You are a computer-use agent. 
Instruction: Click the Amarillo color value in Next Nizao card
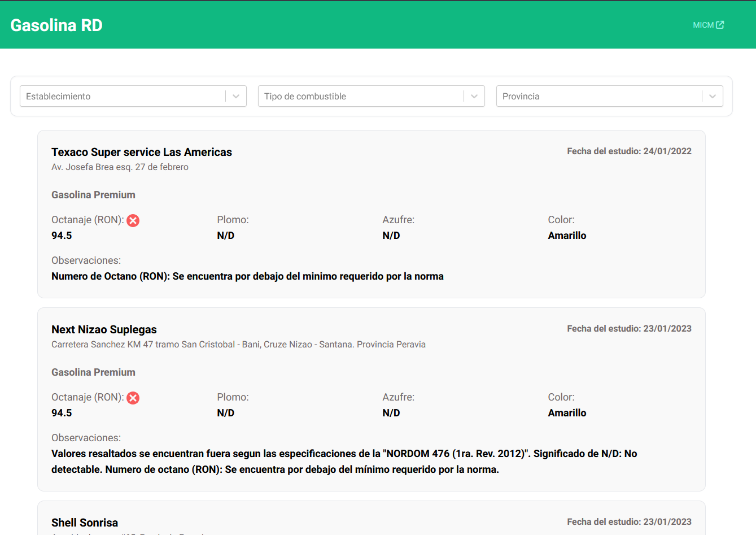[x=567, y=413]
